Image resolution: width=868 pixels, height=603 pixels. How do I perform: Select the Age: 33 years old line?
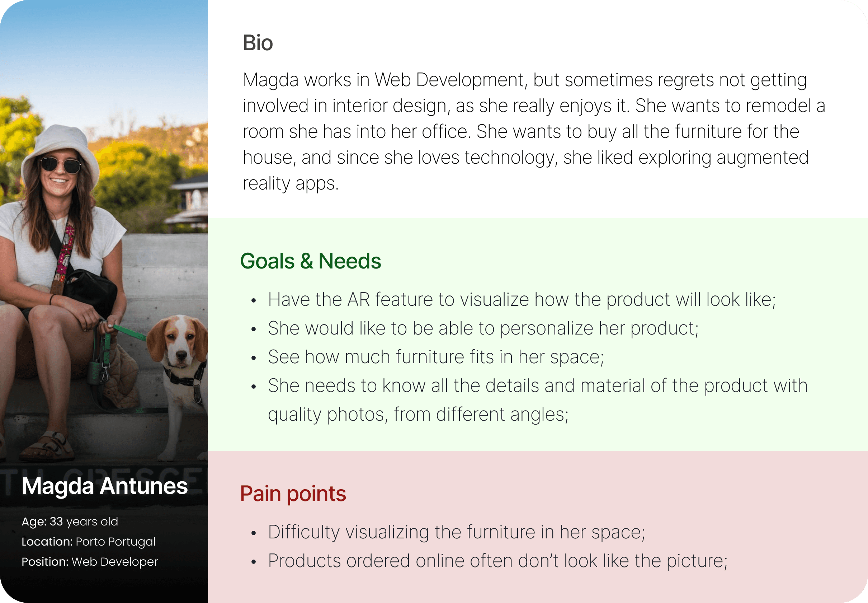(x=70, y=522)
